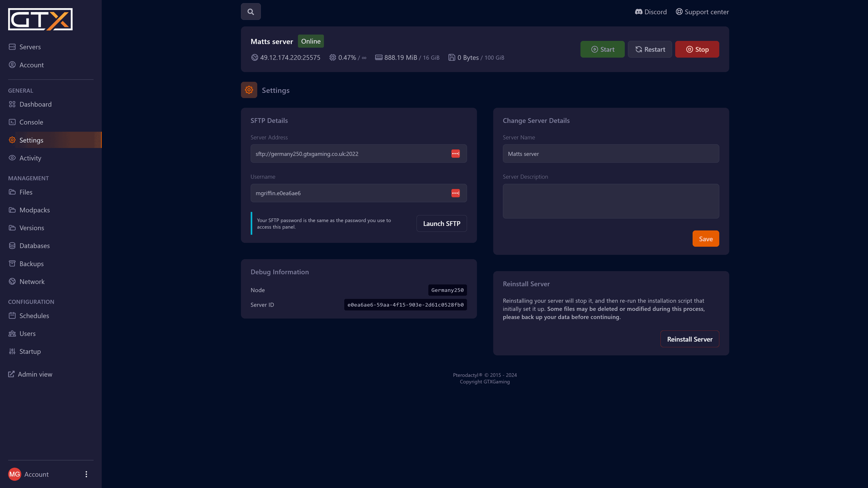The image size is (868, 488).
Task: Click into the Server Name input
Action: pyautogui.click(x=611, y=154)
